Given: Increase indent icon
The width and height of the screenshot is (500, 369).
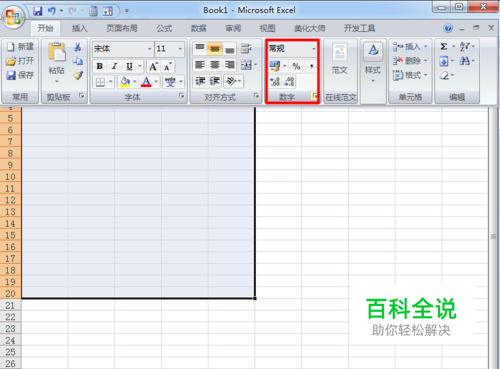Looking at the screenshot, I should 215,81.
